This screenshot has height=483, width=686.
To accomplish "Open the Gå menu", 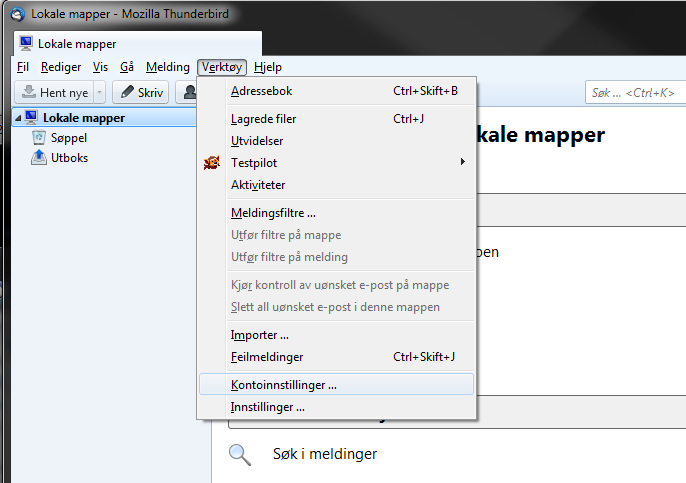I will (127, 67).
